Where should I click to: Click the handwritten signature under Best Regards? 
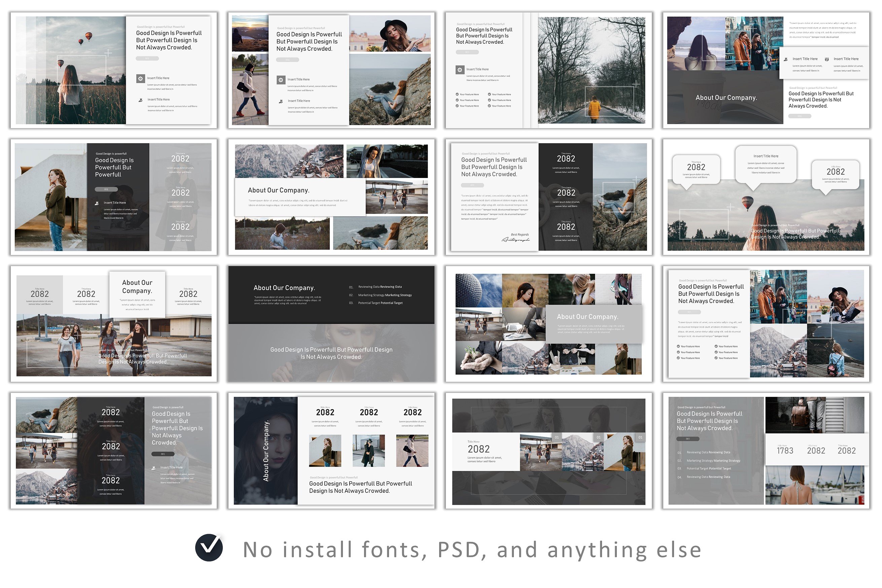(516, 240)
